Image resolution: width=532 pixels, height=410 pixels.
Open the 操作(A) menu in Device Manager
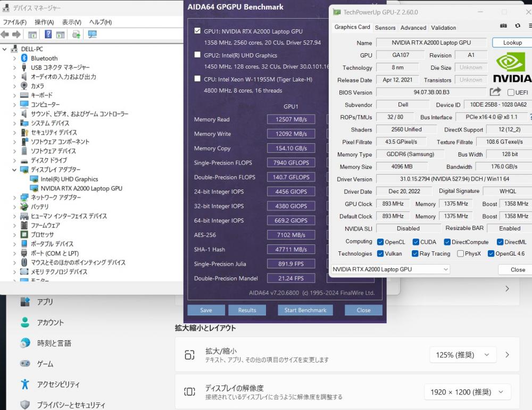pyautogui.click(x=44, y=22)
